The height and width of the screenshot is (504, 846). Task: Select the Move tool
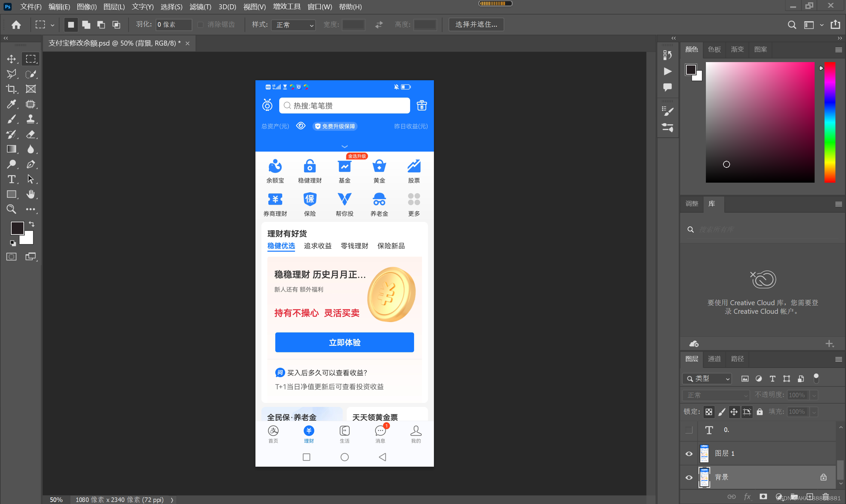click(x=11, y=59)
